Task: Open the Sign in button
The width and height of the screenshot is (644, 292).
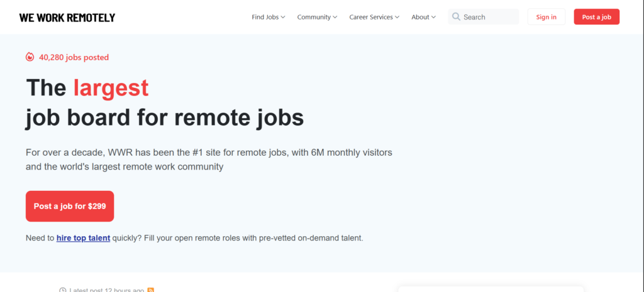Action: [x=547, y=17]
